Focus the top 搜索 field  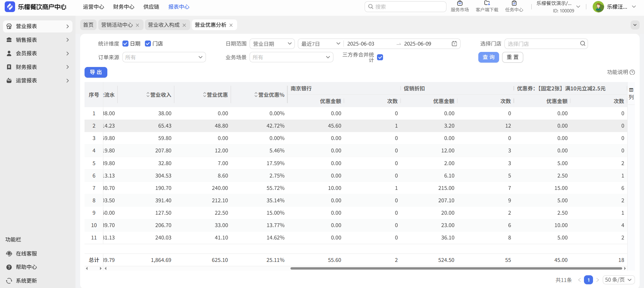tap(406, 7)
